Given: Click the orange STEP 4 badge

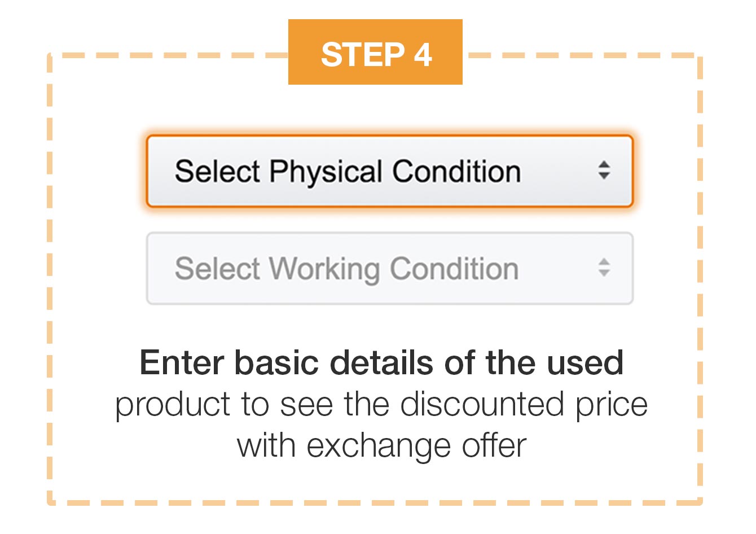Looking at the screenshot, I should [x=375, y=52].
